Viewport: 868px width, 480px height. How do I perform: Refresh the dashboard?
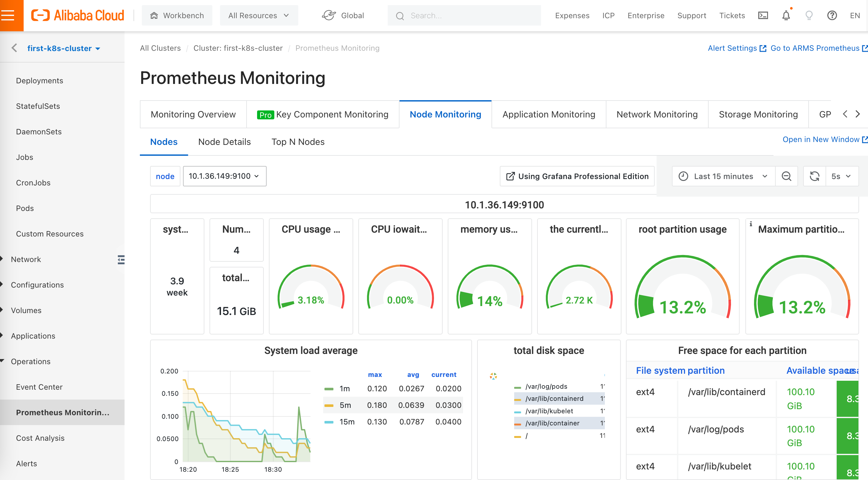[x=814, y=176]
